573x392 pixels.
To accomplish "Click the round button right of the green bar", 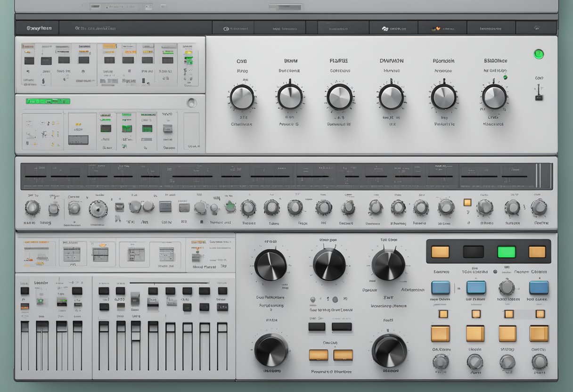I will coord(191,103).
